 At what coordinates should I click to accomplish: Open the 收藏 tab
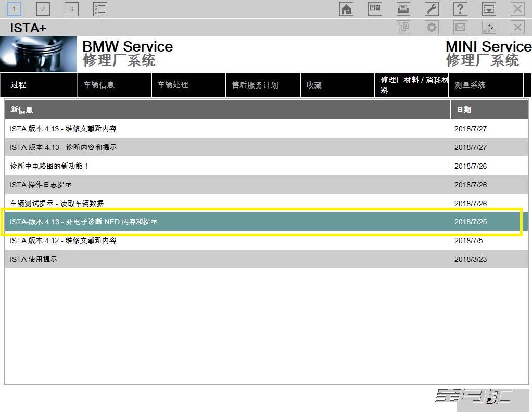click(x=338, y=85)
